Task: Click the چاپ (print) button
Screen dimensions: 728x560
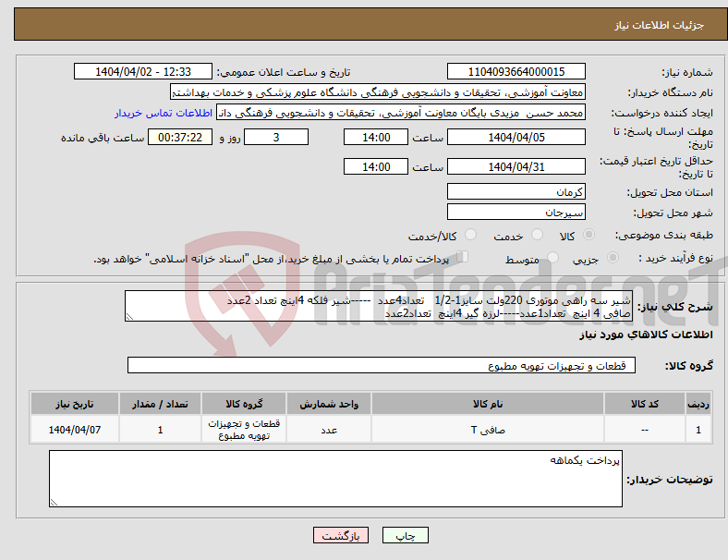Action: 405,535
